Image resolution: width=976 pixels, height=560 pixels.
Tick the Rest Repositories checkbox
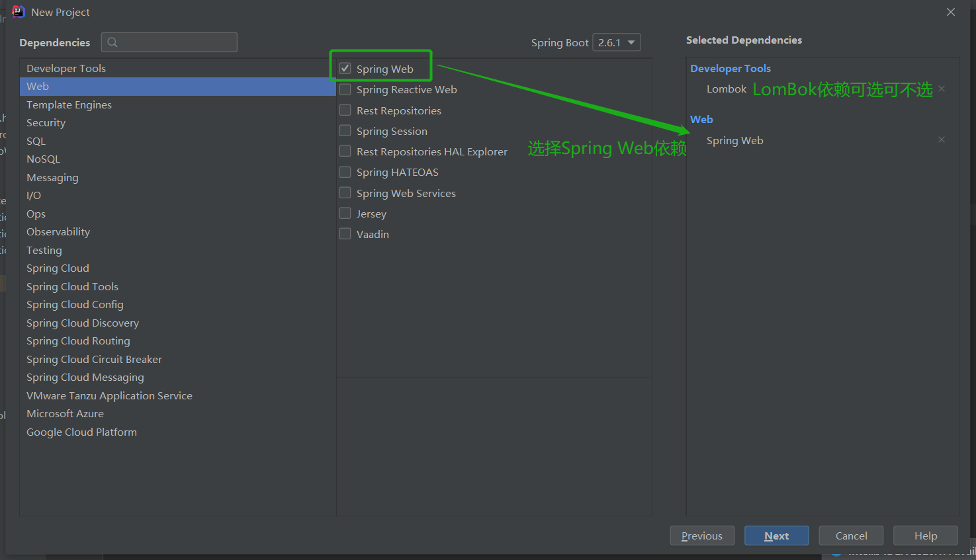345,110
